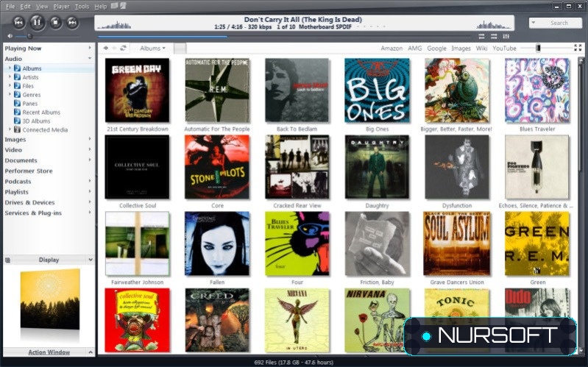Select Performer Store in sidebar
588x367 pixels.
pos(29,171)
